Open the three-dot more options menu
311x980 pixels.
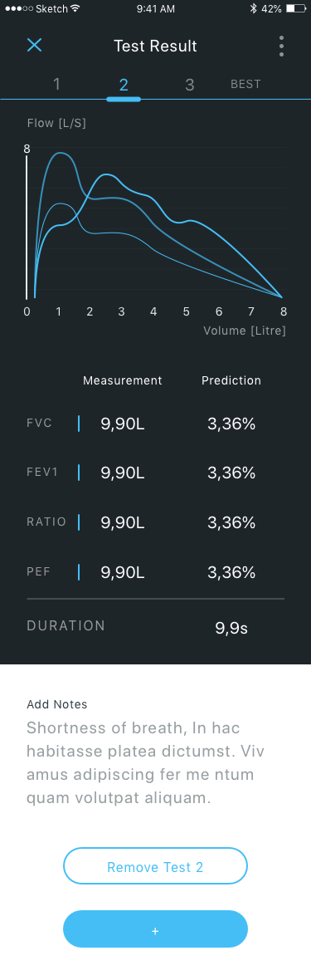[282, 47]
